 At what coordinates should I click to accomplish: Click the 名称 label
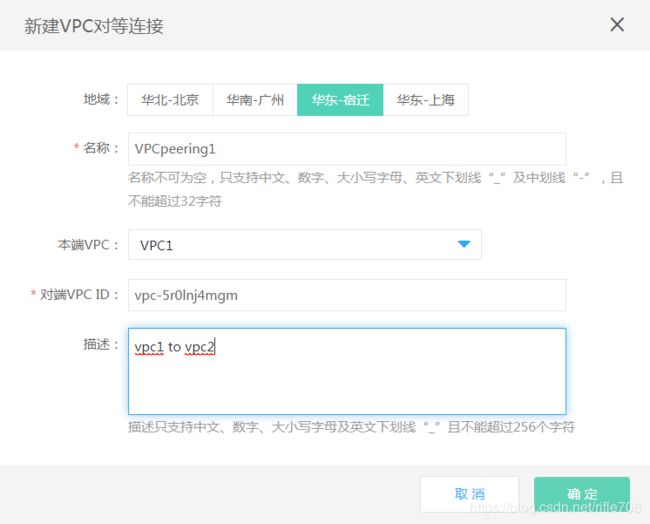click(101, 148)
